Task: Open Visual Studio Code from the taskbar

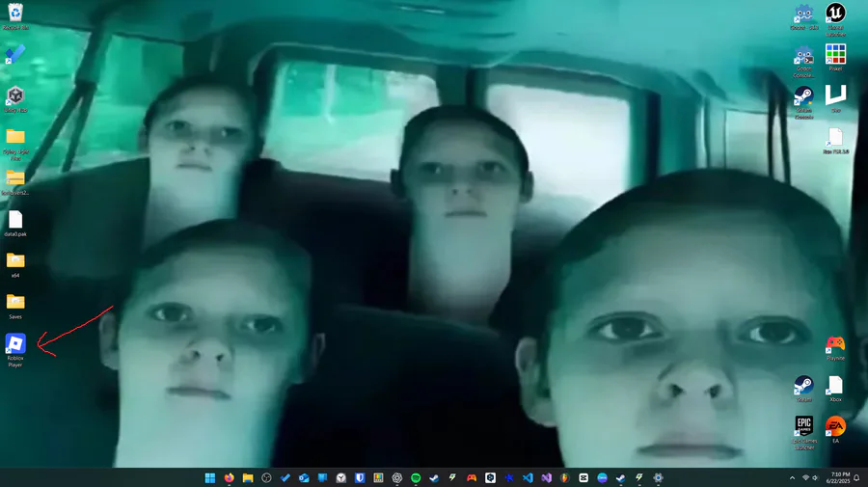Action: click(x=528, y=477)
